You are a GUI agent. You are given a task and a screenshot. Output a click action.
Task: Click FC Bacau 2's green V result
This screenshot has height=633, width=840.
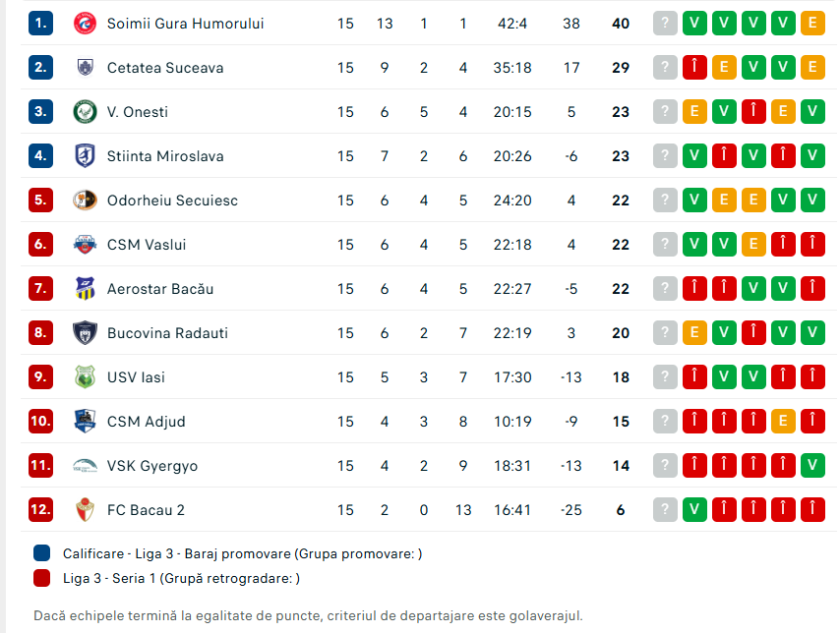[x=695, y=510]
